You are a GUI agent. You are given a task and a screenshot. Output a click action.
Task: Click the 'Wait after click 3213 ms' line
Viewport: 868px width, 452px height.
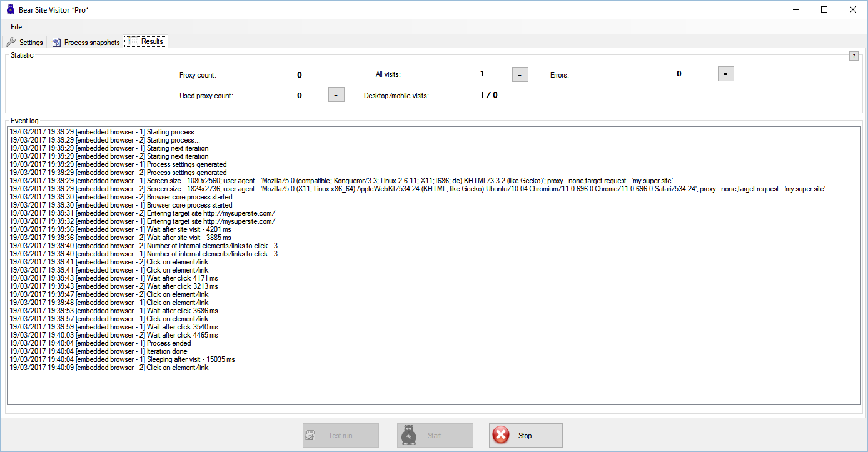tap(114, 286)
